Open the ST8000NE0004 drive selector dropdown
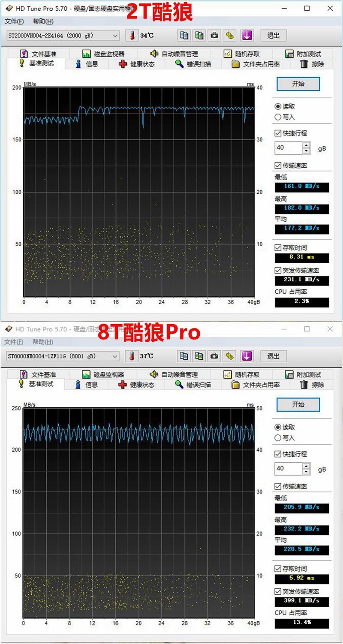This screenshot has height=644, width=343. [114, 356]
